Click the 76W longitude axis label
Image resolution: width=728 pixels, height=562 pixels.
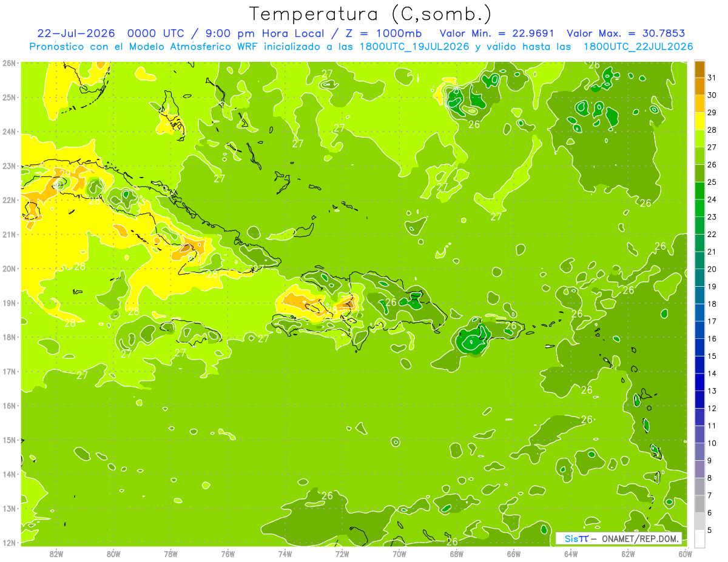228,554
